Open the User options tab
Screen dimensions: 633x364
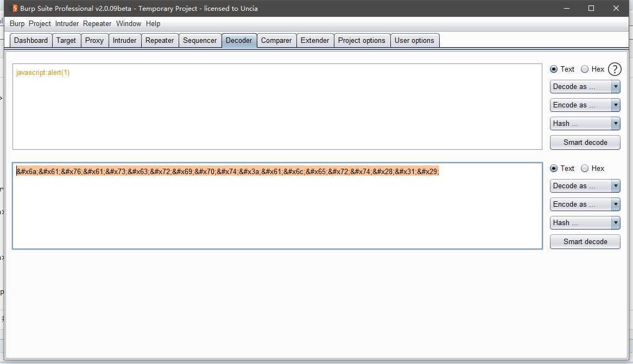[415, 40]
